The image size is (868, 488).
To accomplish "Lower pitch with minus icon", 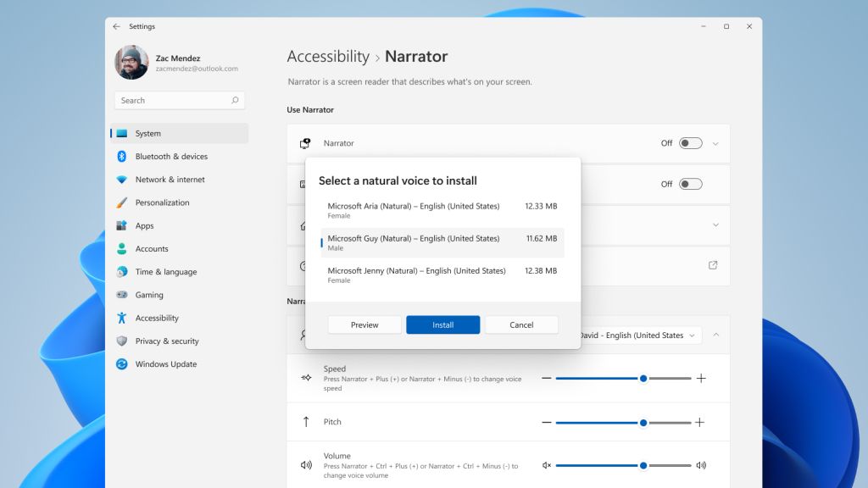I will pos(547,422).
